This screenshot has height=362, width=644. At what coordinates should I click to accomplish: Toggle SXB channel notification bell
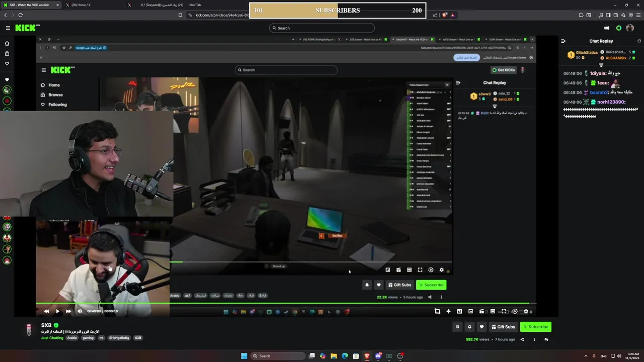coord(469,327)
